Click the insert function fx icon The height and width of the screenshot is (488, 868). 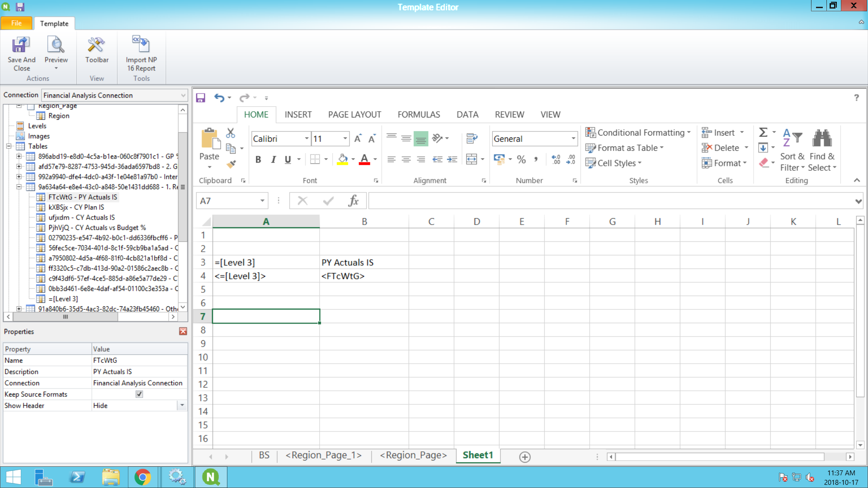(354, 201)
